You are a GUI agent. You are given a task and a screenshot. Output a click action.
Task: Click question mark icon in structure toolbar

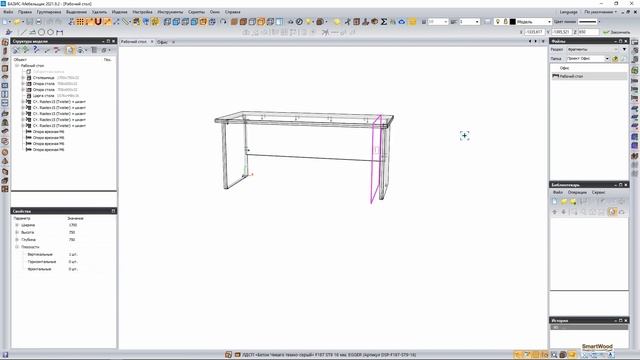tap(36, 50)
